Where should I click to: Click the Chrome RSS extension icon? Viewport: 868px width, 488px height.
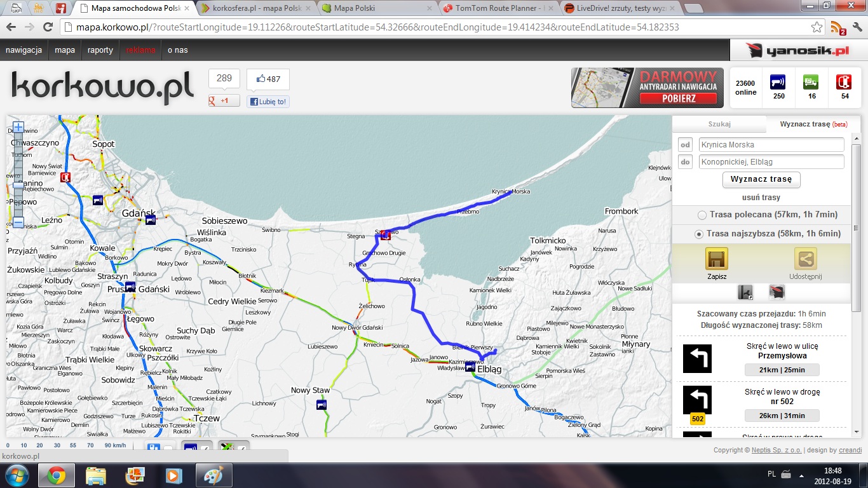point(838,27)
